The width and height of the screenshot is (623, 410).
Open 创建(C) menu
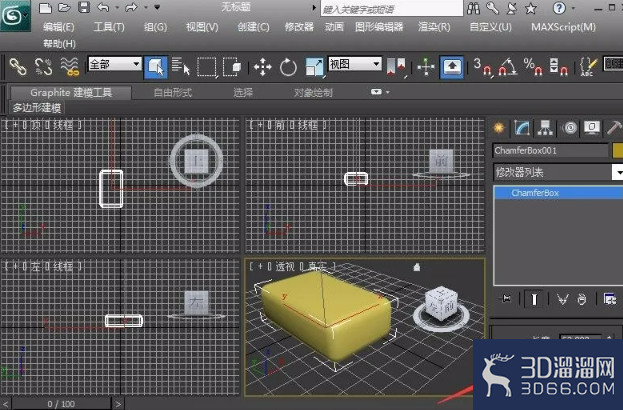(x=253, y=27)
